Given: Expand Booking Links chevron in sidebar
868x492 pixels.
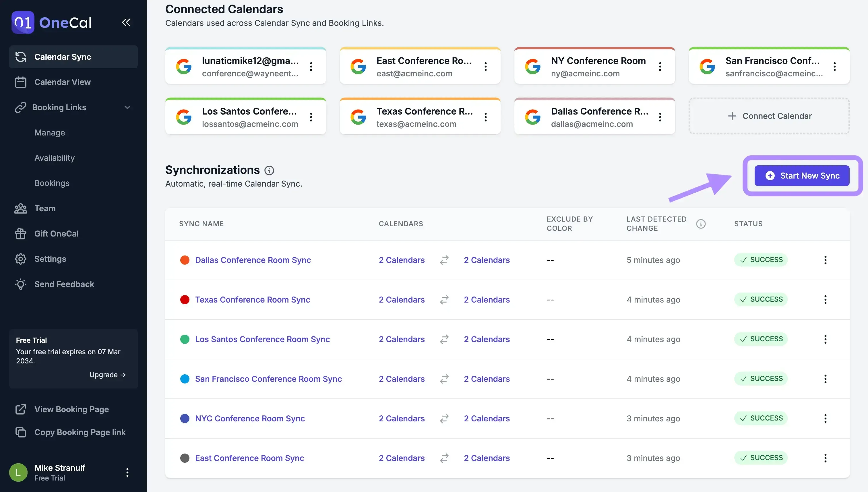Looking at the screenshot, I should [x=127, y=107].
